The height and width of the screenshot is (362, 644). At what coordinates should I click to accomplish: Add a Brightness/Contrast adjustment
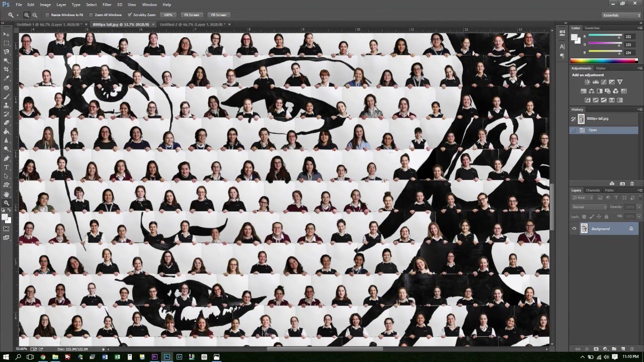[x=587, y=82]
